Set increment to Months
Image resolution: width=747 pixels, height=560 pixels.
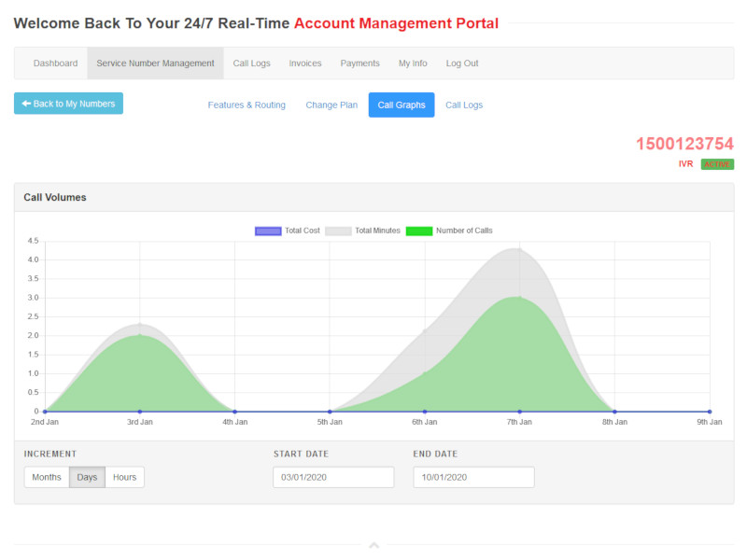(x=47, y=477)
